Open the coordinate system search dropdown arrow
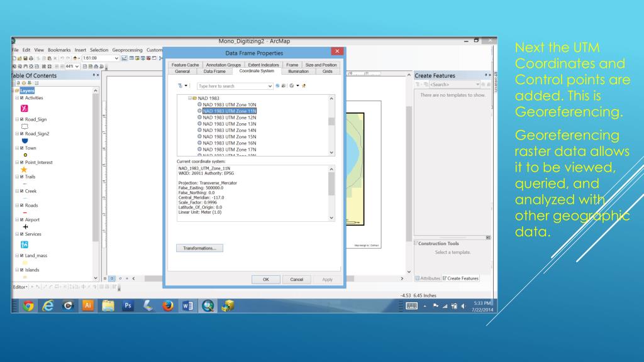This screenshot has height=362, width=644. pos(270,86)
